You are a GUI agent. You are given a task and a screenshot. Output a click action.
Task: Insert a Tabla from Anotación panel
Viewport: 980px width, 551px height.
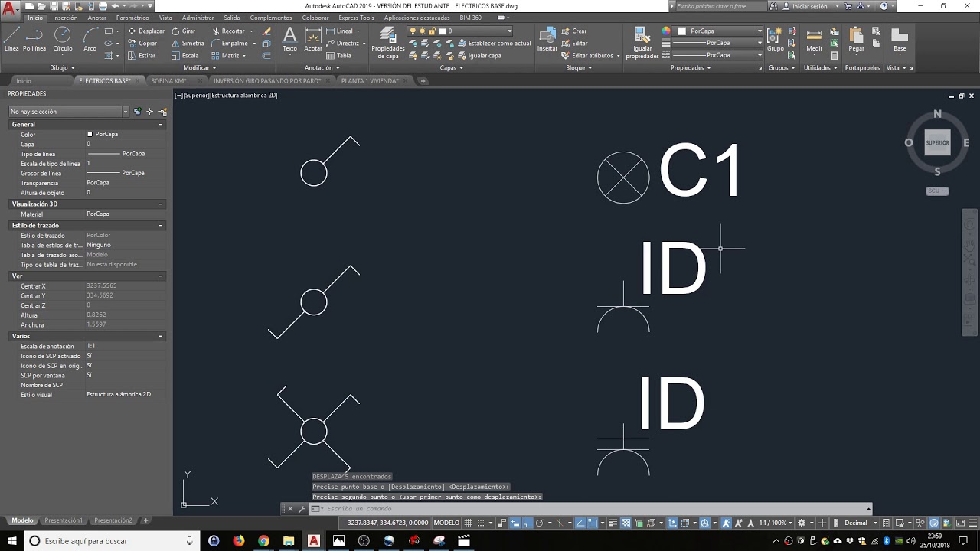[338, 55]
